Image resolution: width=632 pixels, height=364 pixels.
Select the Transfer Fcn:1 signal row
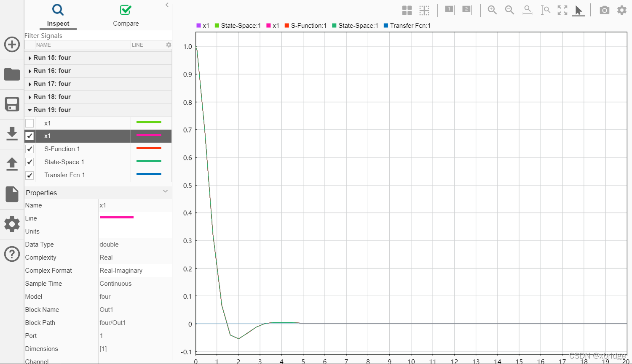(98, 175)
